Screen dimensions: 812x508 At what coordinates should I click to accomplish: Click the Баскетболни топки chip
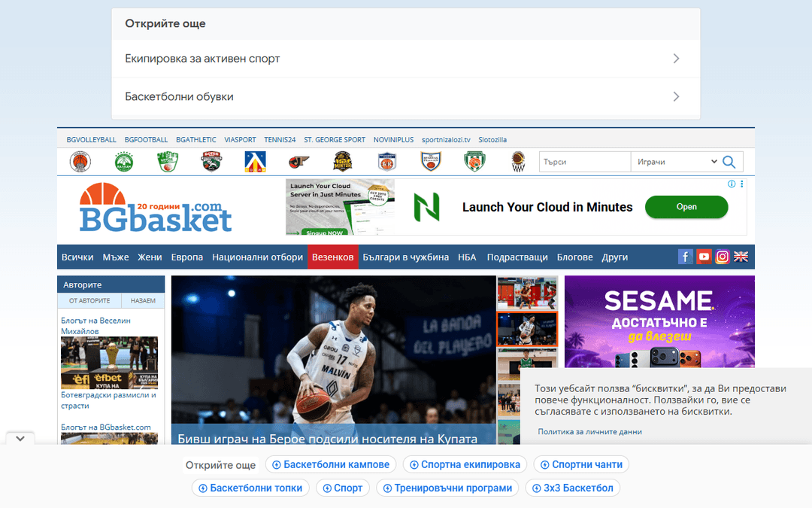pos(250,488)
